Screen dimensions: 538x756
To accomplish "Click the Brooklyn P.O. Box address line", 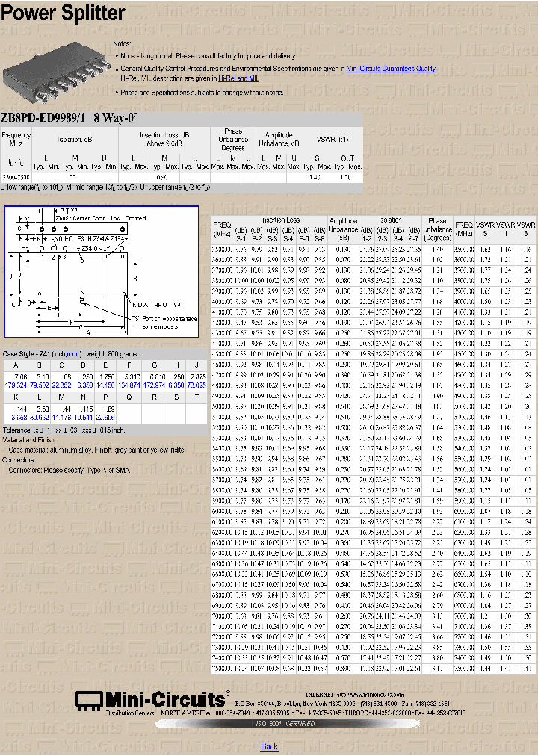I will 342,704.
